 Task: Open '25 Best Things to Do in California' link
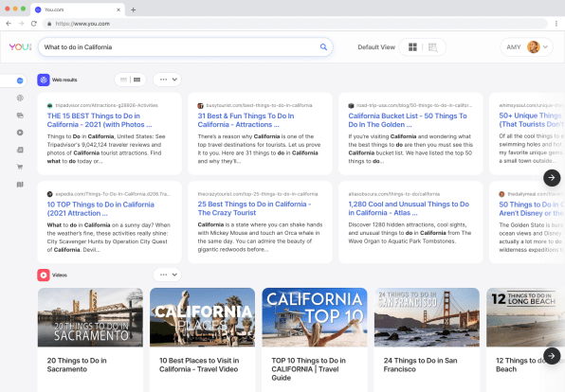coord(254,208)
